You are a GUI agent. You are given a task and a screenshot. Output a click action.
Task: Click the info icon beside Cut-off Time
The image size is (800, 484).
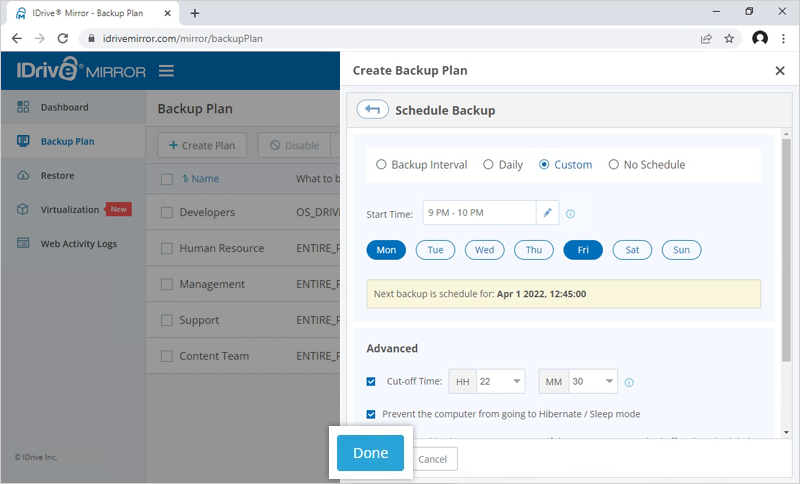(629, 382)
